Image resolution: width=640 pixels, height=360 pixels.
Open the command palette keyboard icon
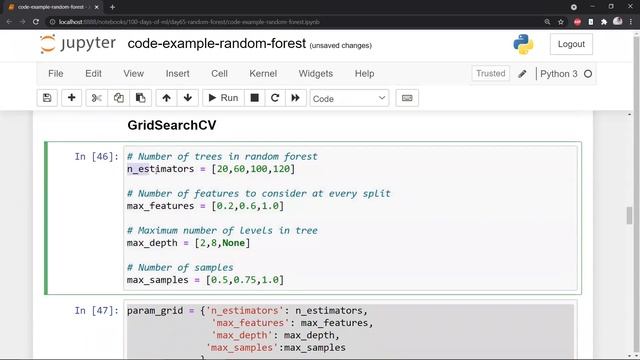pyautogui.click(x=407, y=98)
